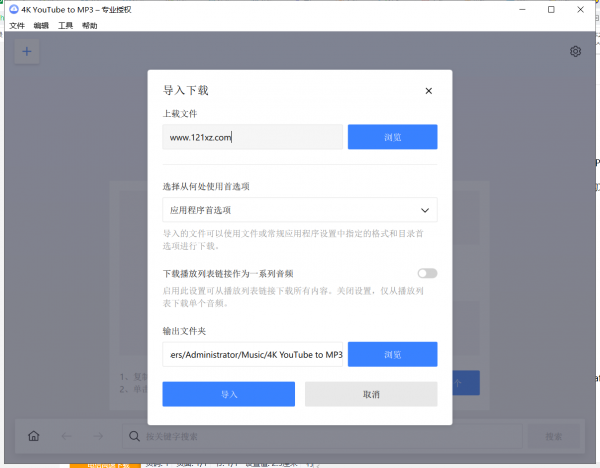Image resolution: width=600 pixels, height=468 pixels.
Task: Click the 选择从何处使用首选项 label
Action: coord(206,186)
